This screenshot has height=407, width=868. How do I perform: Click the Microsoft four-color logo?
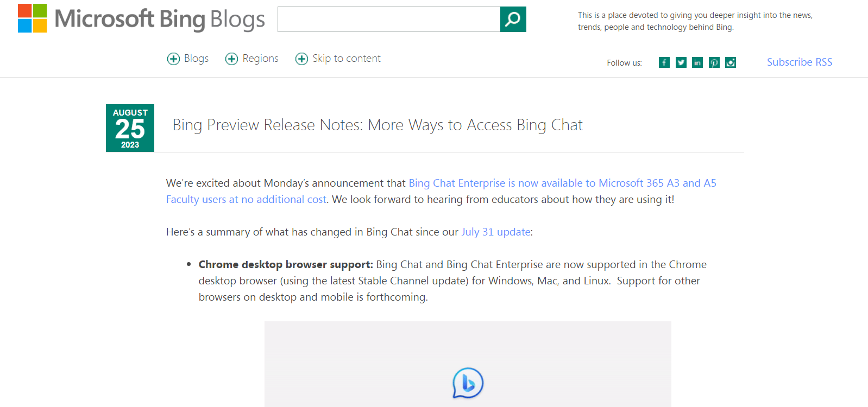point(33,18)
